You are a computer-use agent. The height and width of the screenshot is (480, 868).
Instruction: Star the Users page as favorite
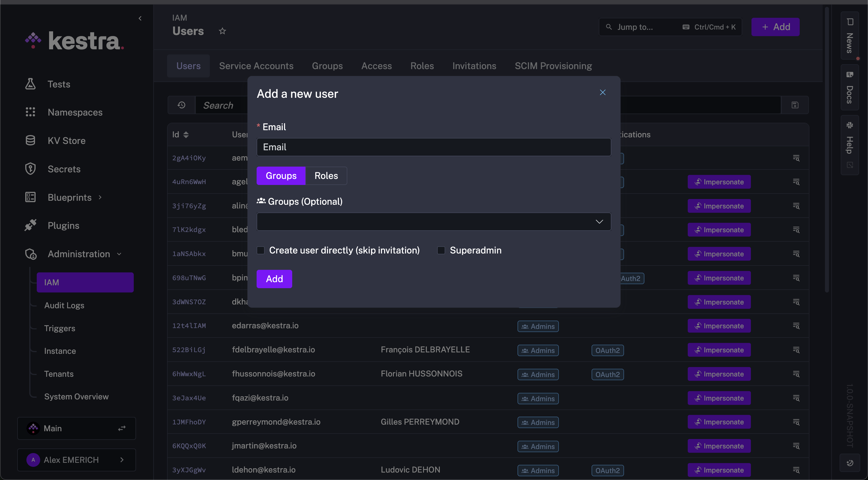[x=222, y=31]
